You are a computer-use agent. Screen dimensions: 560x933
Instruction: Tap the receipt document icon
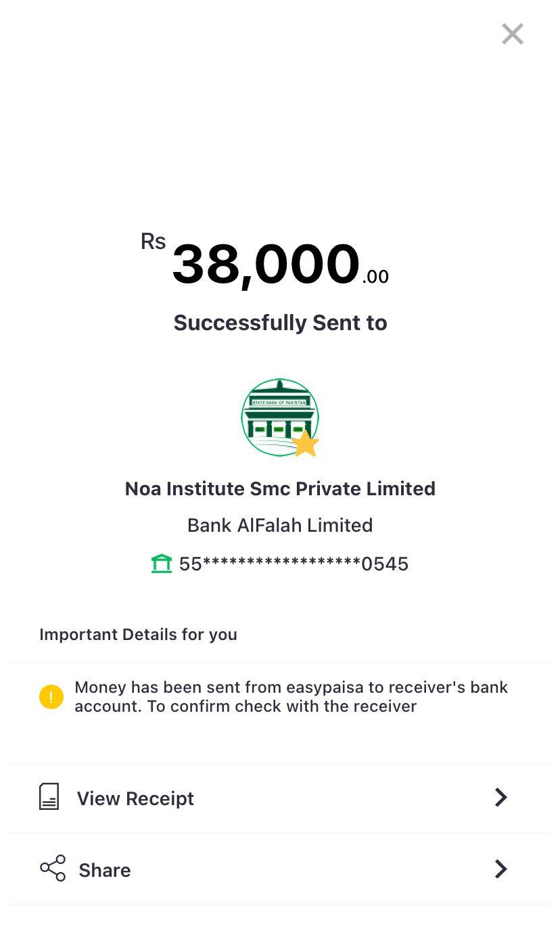coord(49,797)
